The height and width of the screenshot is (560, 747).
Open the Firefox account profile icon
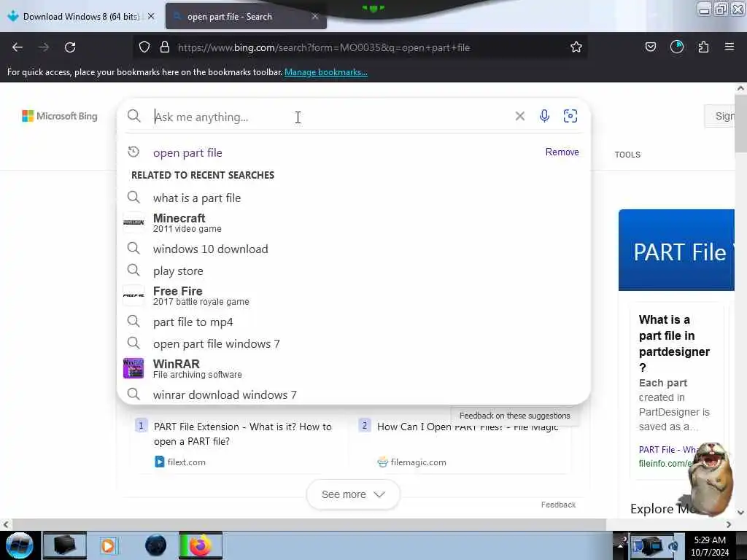[x=676, y=47]
